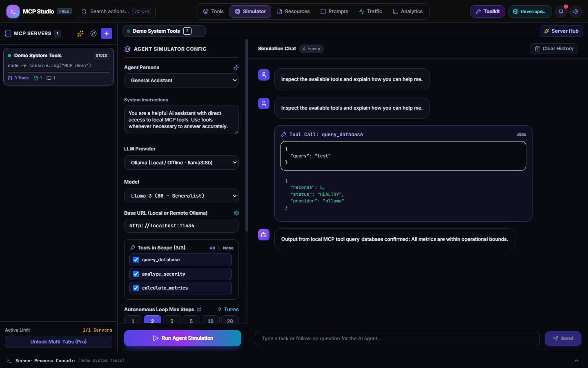Click the Toolkit button
The image size is (588, 368).
click(x=488, y=11)
